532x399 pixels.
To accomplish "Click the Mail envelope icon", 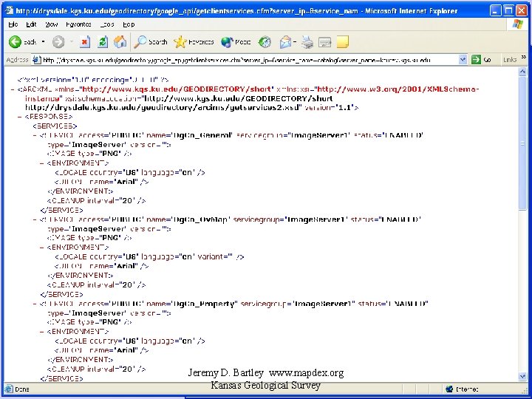I will pyautogui.click(x=285, y=42).
